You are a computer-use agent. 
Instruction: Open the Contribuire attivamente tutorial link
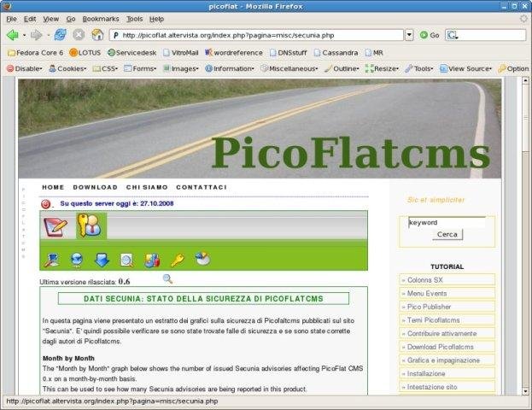click(x=447, y=334)
